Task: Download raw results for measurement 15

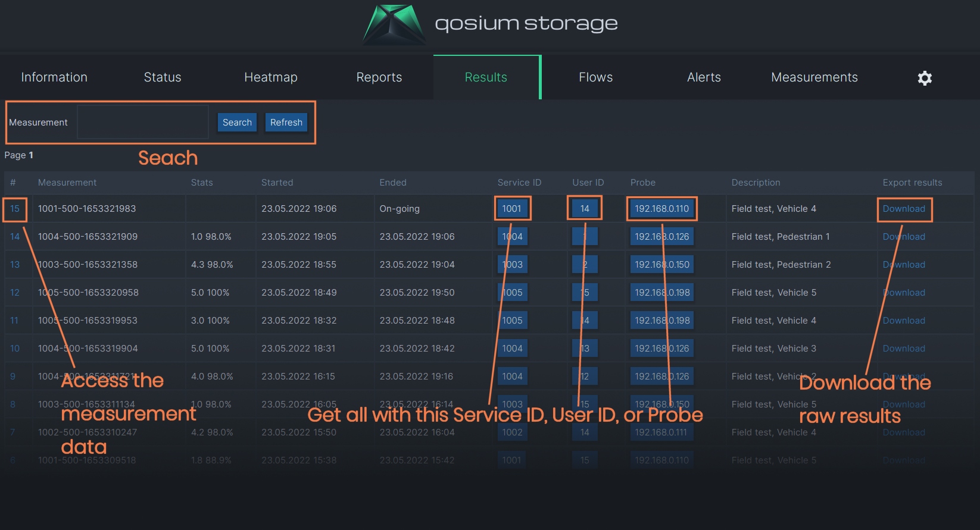Action: pyautogui.click(x=903, y=209)
